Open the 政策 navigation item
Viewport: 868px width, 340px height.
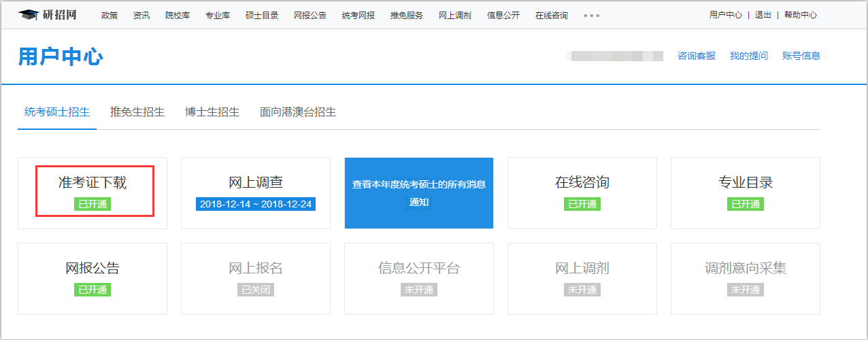click(x=109, y=15)
